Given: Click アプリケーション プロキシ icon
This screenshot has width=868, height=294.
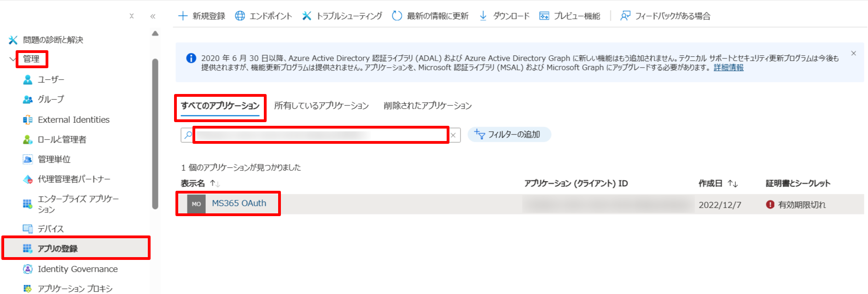Looking at the screenshot, I should click(28, 288).
